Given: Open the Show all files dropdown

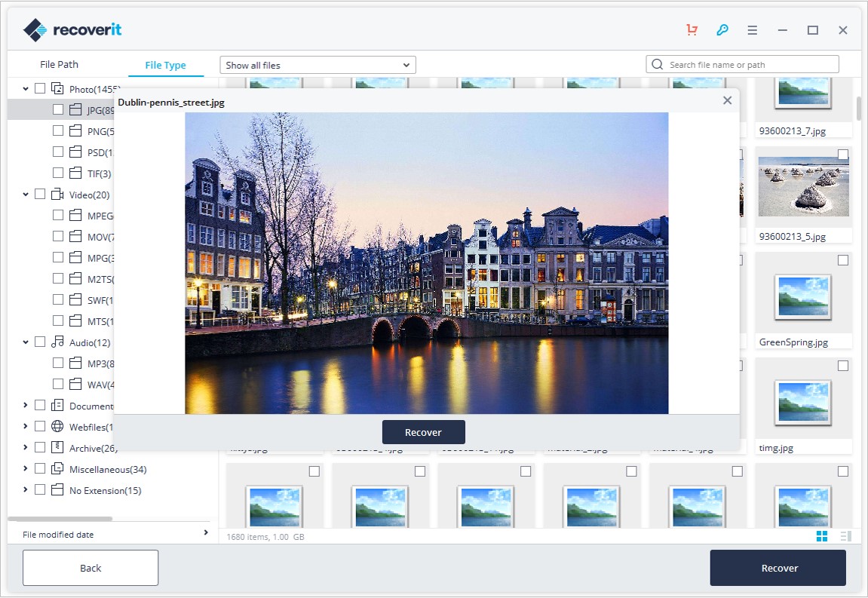Looking at the screenshot, I should (317, 65).
